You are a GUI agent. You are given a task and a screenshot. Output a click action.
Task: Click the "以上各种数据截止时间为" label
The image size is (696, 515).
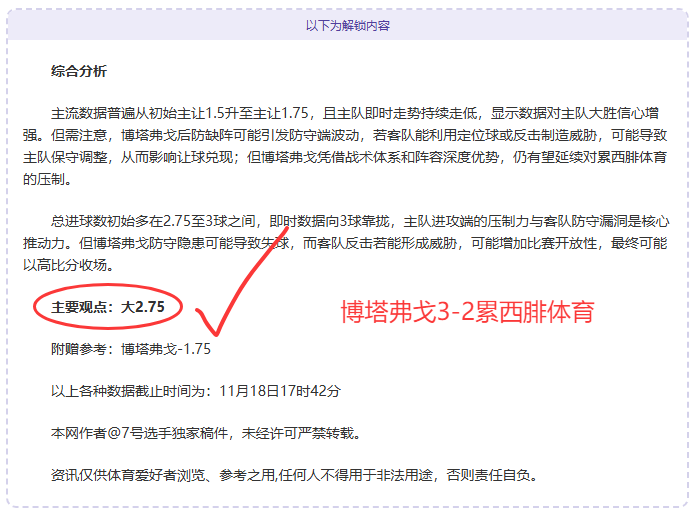[133, 391]
